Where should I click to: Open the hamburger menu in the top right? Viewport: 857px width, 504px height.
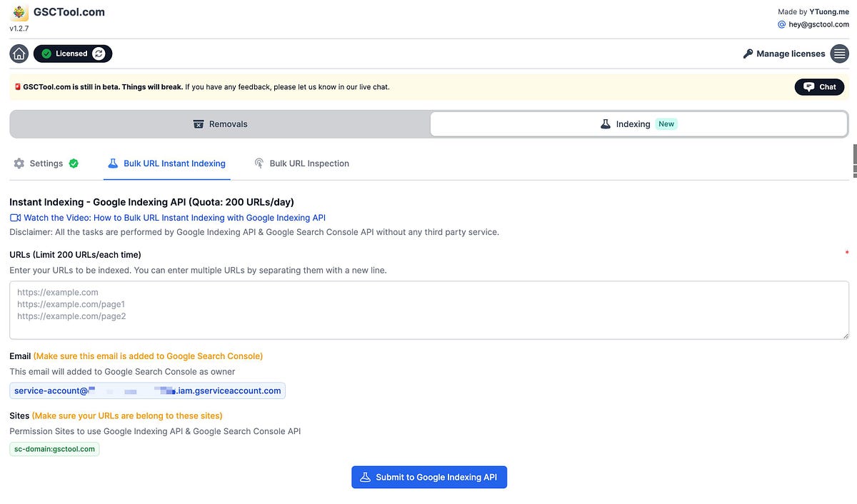tap(839, 53)
